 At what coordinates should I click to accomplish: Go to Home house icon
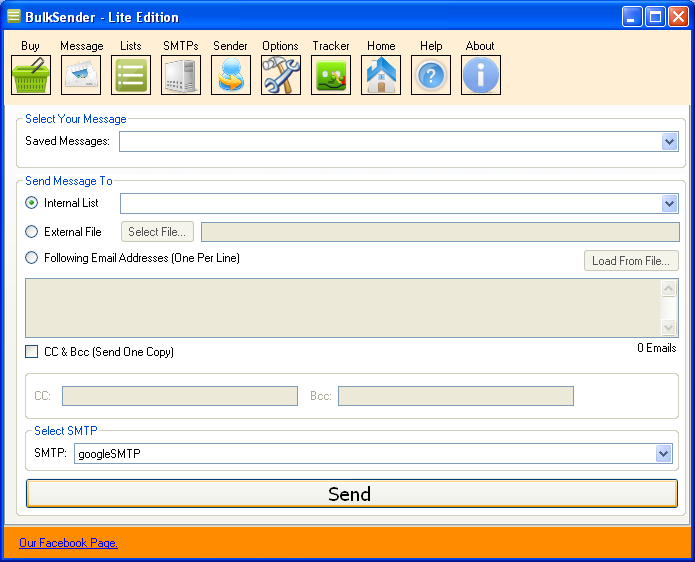[x=381, y=75]
